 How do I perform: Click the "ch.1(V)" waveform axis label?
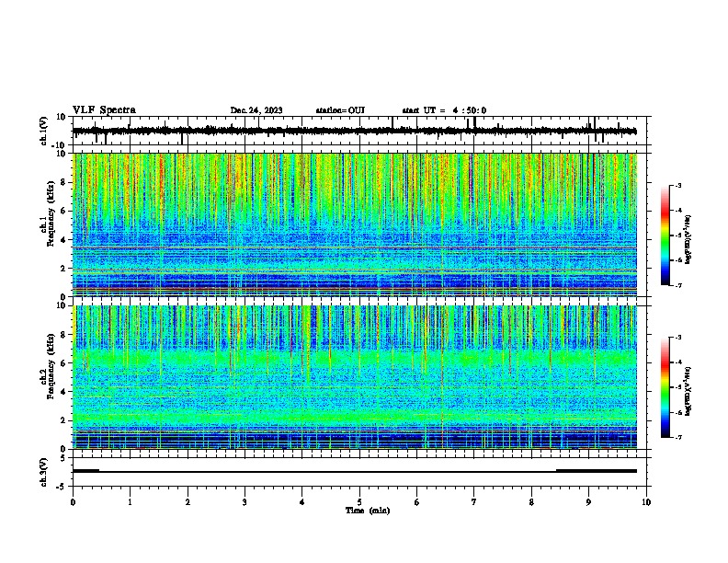click(x=44, y=131)
